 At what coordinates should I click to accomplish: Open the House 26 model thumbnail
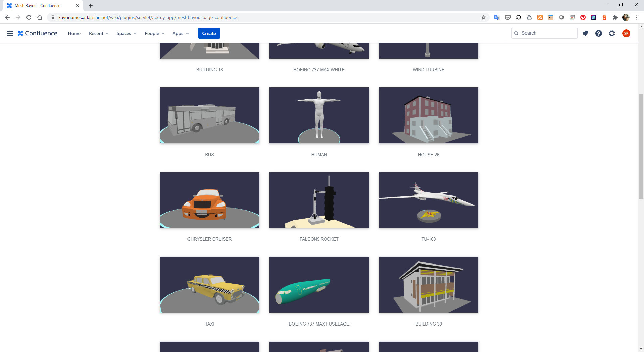[429, 116]
